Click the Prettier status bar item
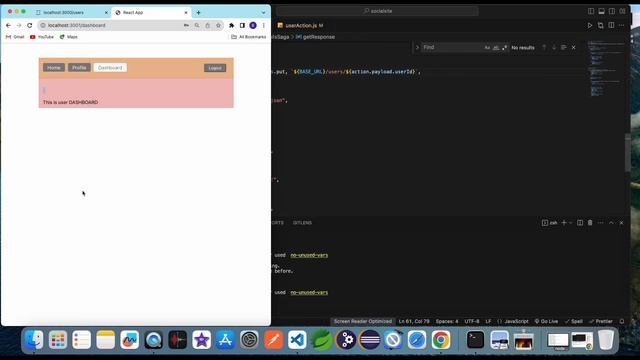This screenshot has height=360, width=640. (x=601, y=321)
